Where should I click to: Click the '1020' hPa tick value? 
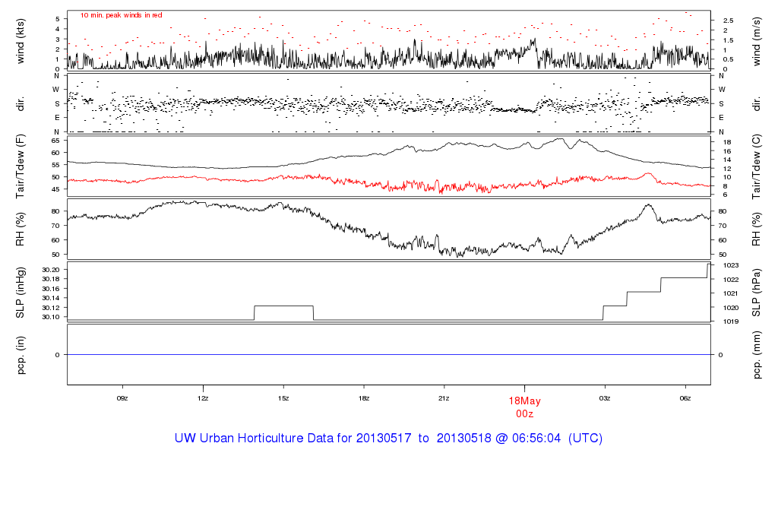731,308
